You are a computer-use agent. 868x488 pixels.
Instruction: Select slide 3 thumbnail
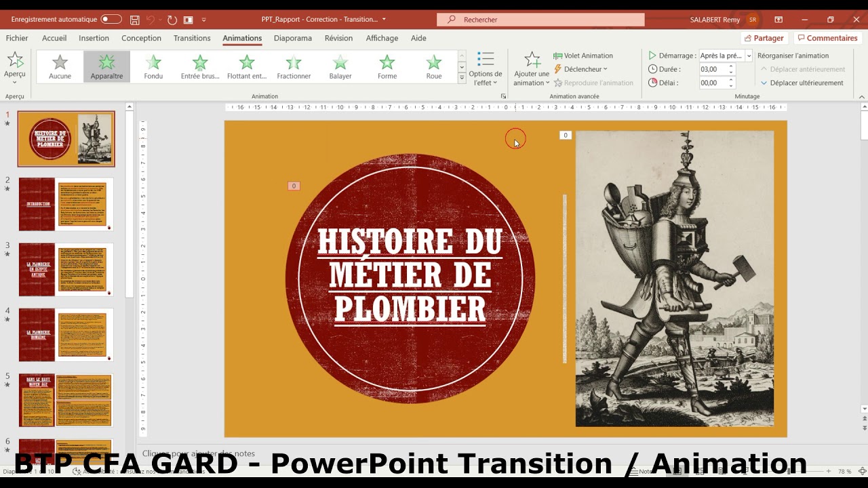tap(66, 269)
